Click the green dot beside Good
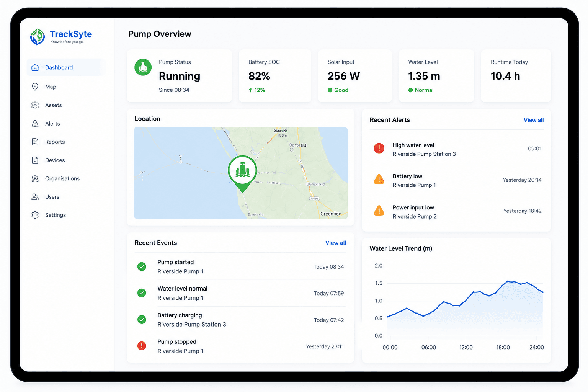 coord(330,90)
